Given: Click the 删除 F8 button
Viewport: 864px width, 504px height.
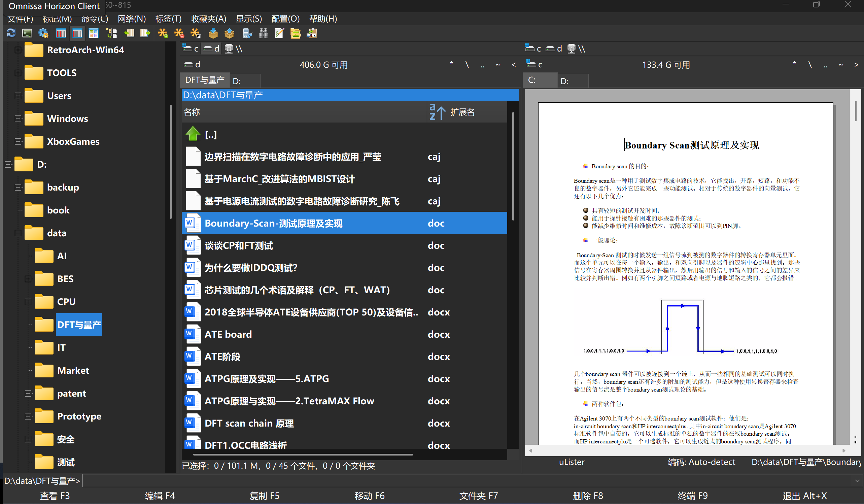Looking at the screenshot, I should (x=588, y=496).
